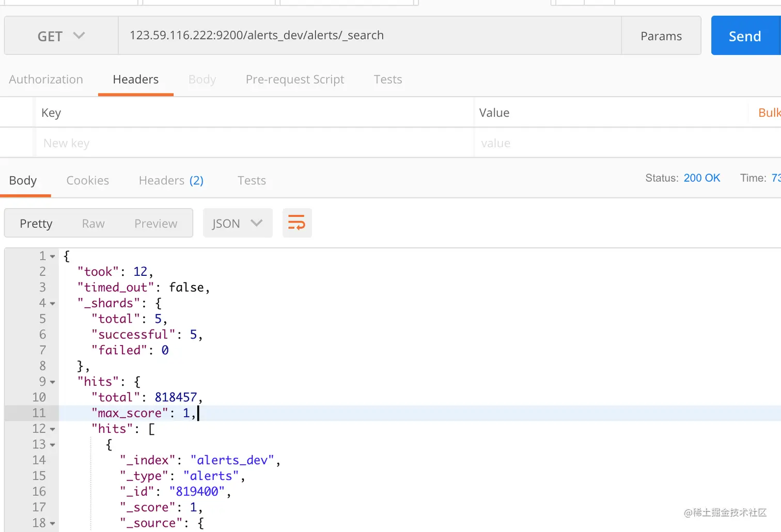This screenshot has width=781, height=532.
Task: Collapse the "hits" object at line 9
Action: (53, 382)
